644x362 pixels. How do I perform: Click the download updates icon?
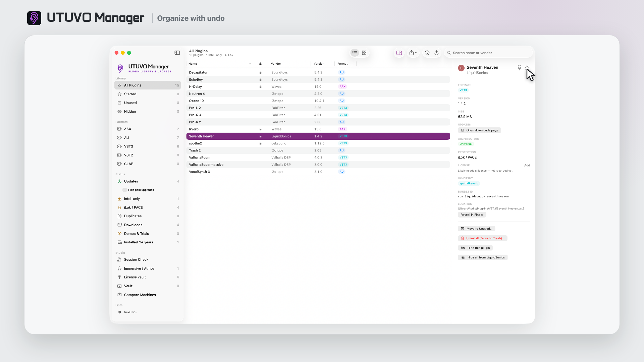pos(427,53)
